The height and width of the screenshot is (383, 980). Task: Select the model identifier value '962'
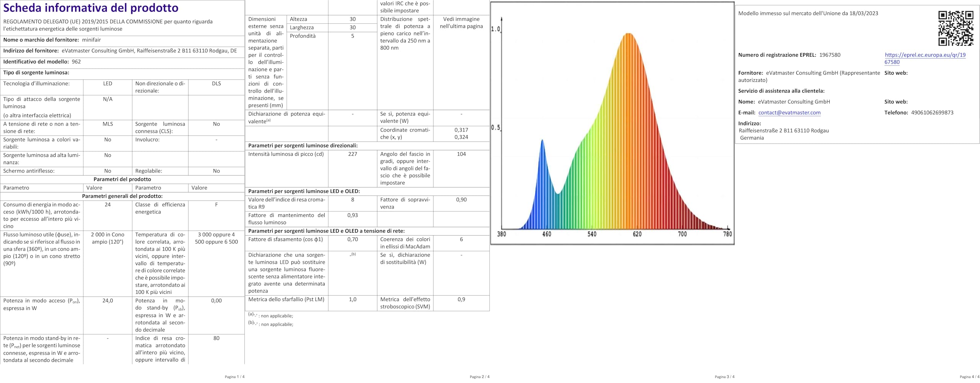click(76, 62)
